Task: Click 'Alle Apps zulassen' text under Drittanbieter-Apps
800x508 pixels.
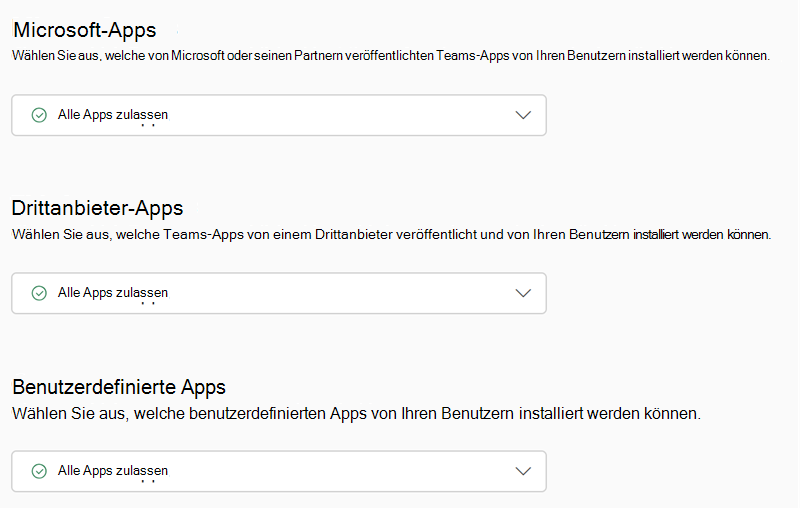Action: pos(113,293)
